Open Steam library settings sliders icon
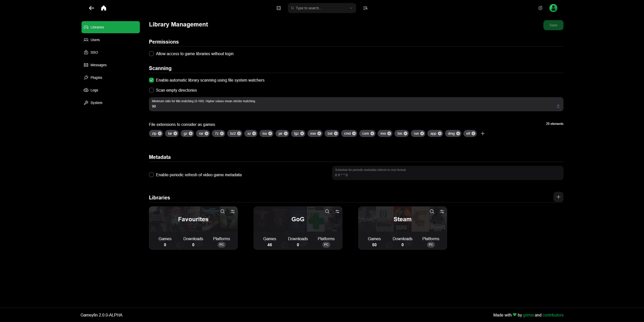This screenshot has width=644, height=322. (x=442, y=212)
